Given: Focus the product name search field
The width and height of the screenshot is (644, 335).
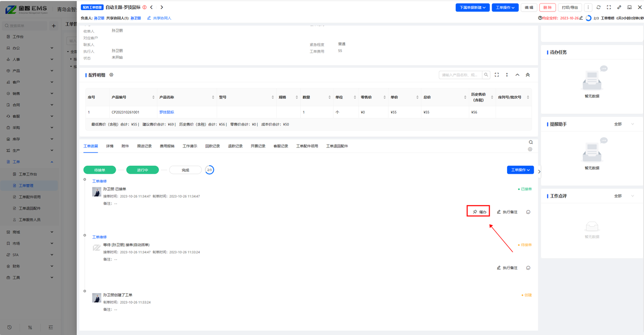Looking at the screenshot, I should [460, 75].
